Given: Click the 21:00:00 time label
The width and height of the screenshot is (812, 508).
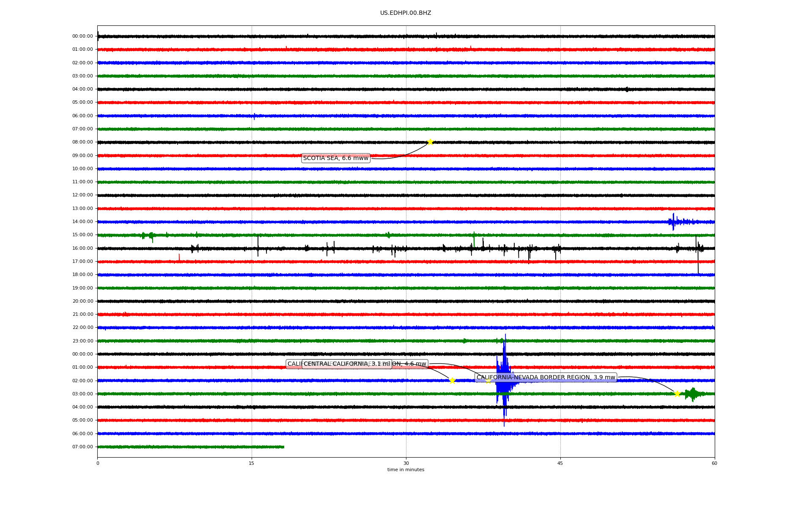Looking at the screenshot, I should tap(82, 314).
